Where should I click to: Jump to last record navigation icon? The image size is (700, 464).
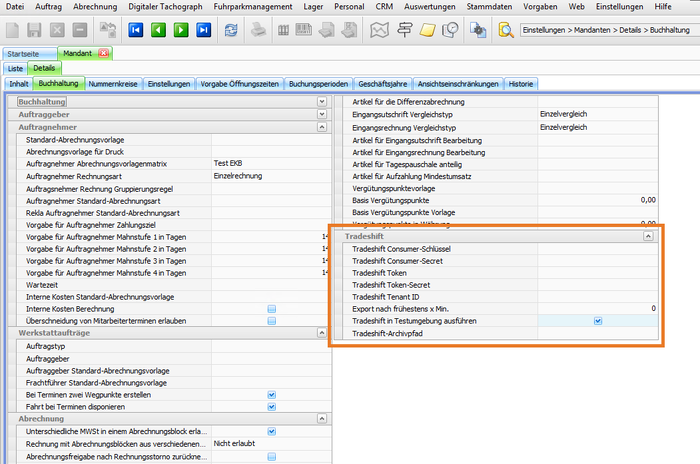[204, 30]
